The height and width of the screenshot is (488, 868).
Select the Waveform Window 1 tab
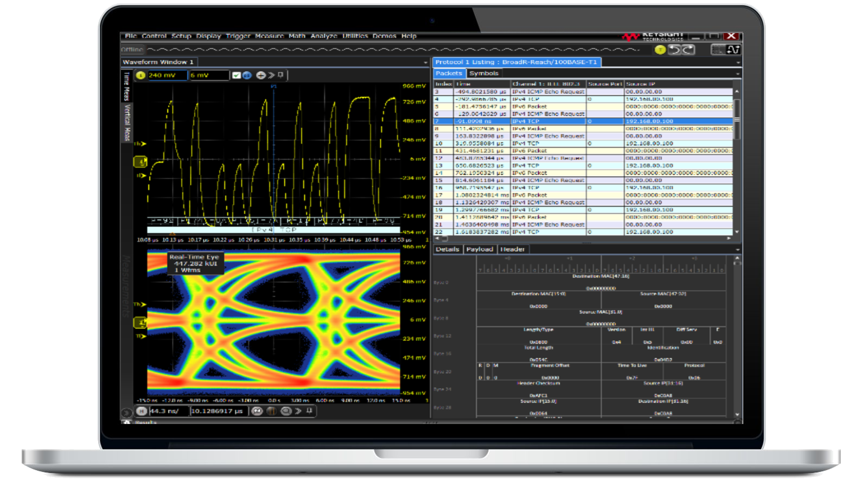pyautogui.click(x=158, y=62)
